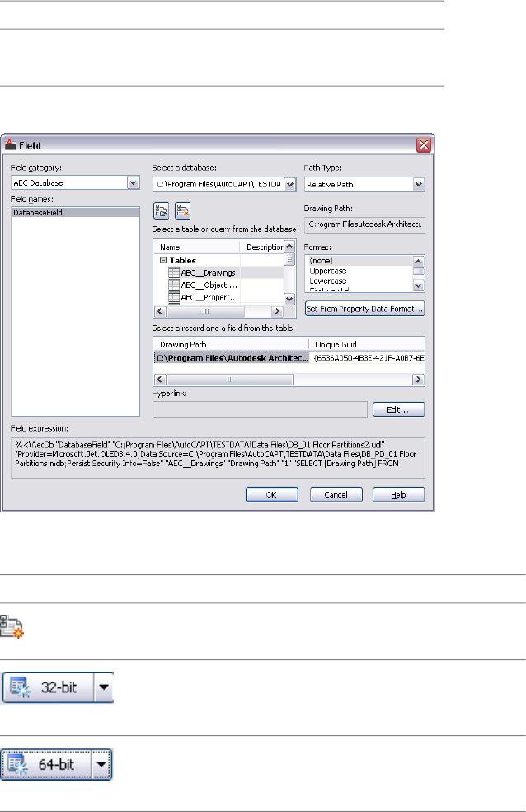Click the Drawing Path column header
The image size is (526, 812).
point(231,344)
